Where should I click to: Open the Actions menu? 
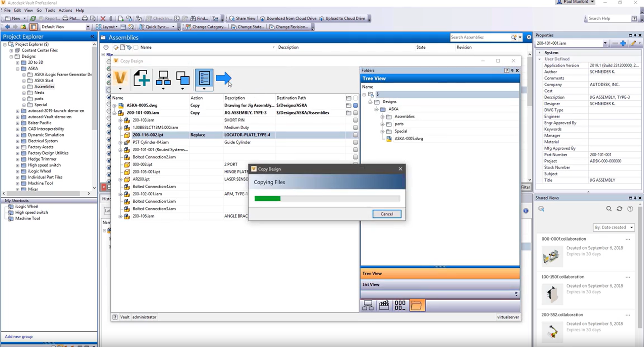pyautogui.click(x=65, y=10)
